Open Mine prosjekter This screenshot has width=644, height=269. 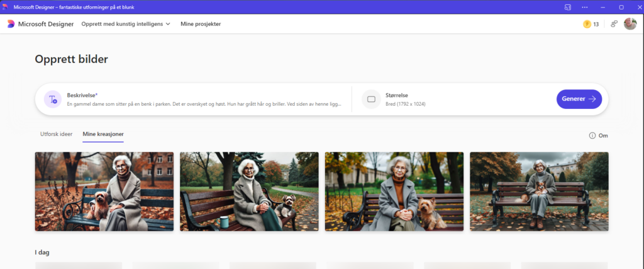(x=201, y=24)
